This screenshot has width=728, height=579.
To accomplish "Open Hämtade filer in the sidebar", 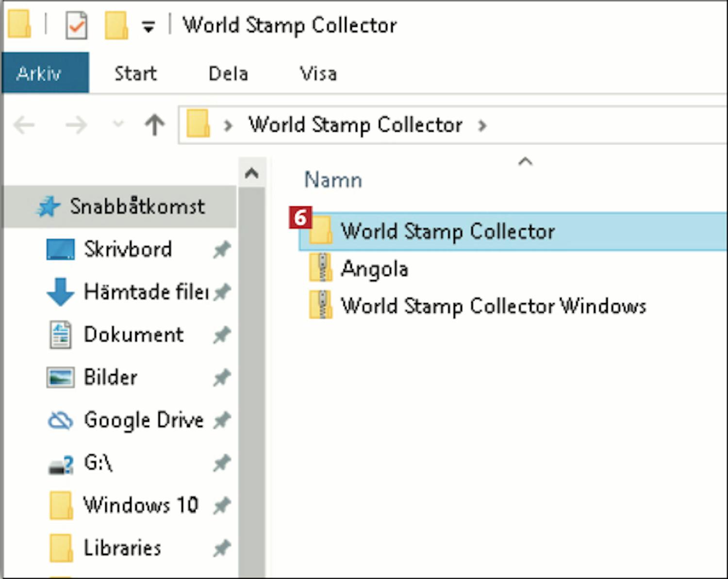I will (x=146, y=291).
